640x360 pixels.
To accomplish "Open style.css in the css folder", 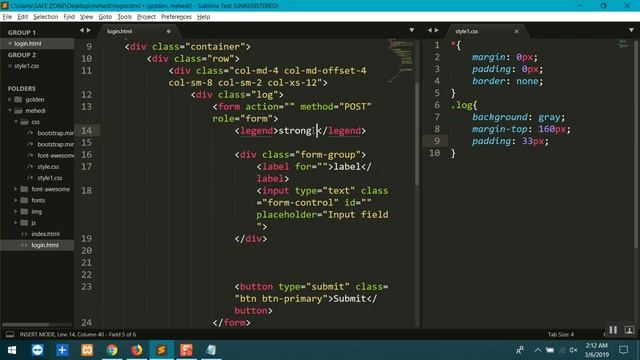I will (48, 167).
